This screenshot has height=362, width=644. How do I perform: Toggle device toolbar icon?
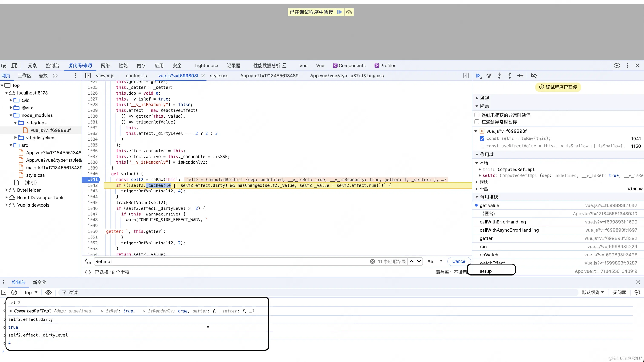pos(14,66)
